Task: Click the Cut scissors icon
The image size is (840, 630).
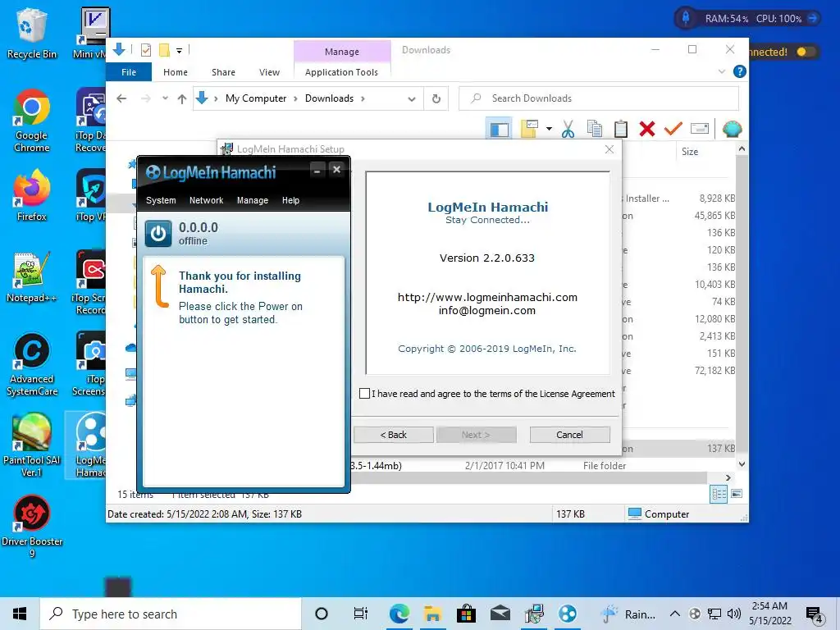Action: click(x=568, y=129)
